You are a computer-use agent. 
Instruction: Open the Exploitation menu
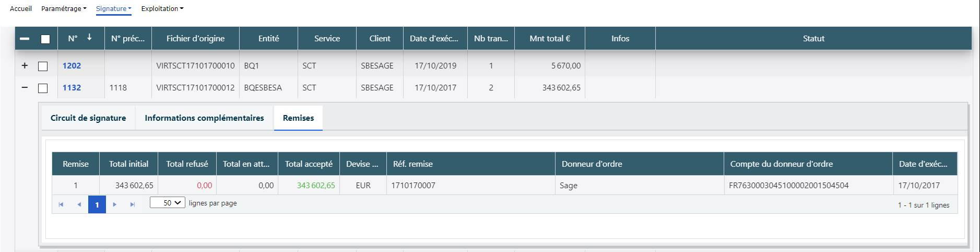tap(162, 9)
